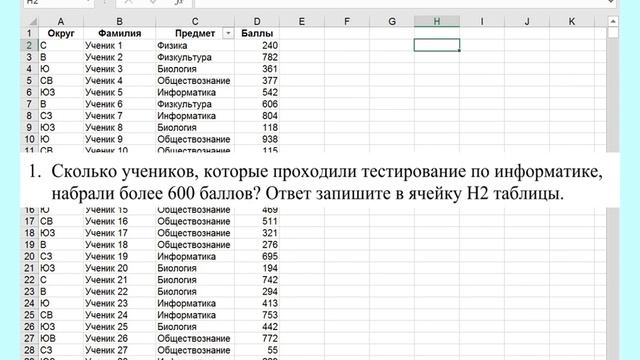The image size is (640, 360).
Task: Select the score cell 804
Action: click(x=257, y=116)
